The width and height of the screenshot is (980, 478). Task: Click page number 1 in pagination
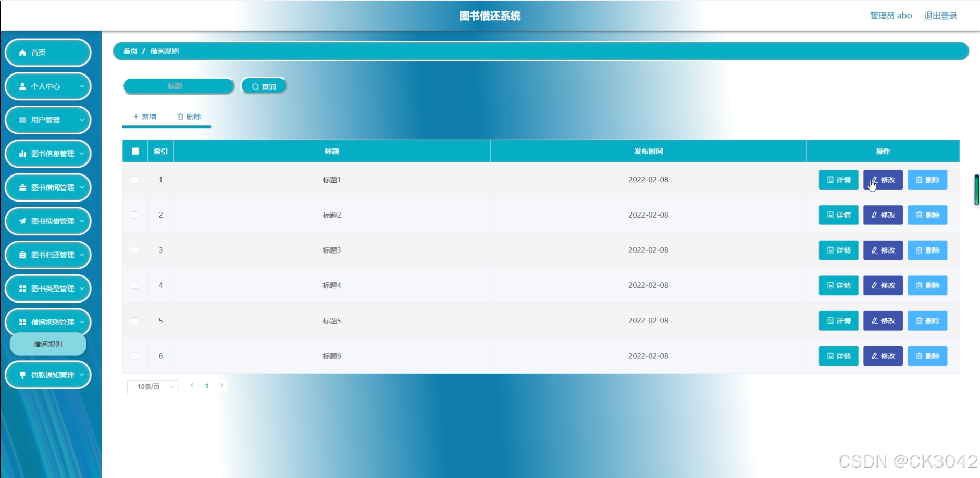click(x=207, y=386)
